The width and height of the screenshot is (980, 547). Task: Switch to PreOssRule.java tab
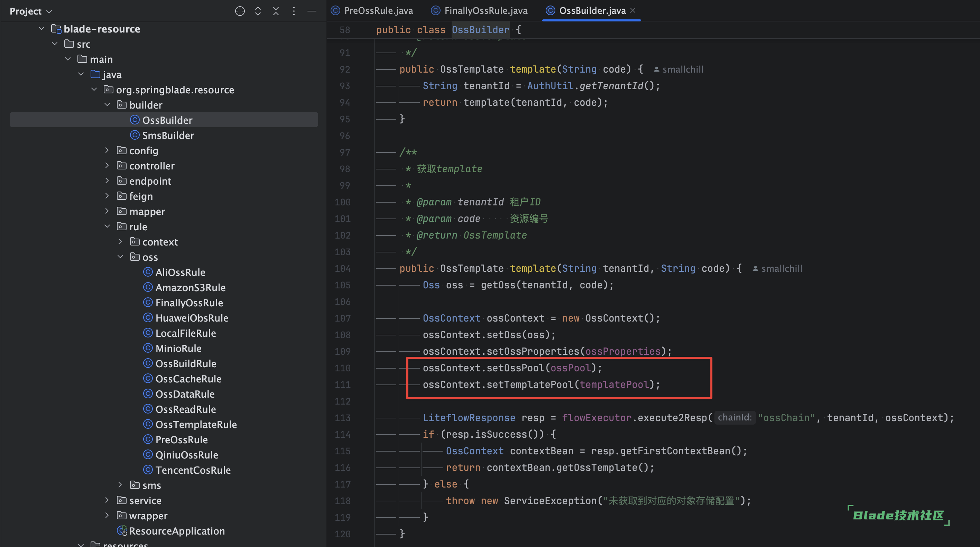point(372,10)
